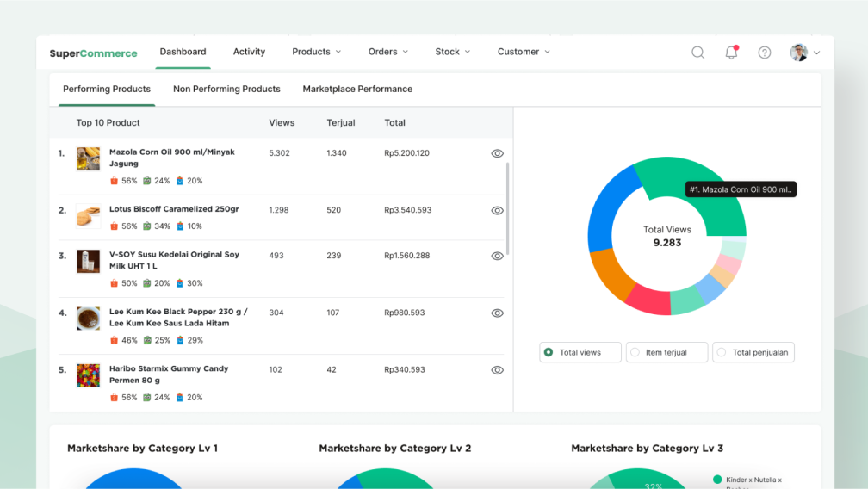Click the Lotus Biscoff thumbnail
Viewport: 868px width, 489px height.
pos(88,216)
